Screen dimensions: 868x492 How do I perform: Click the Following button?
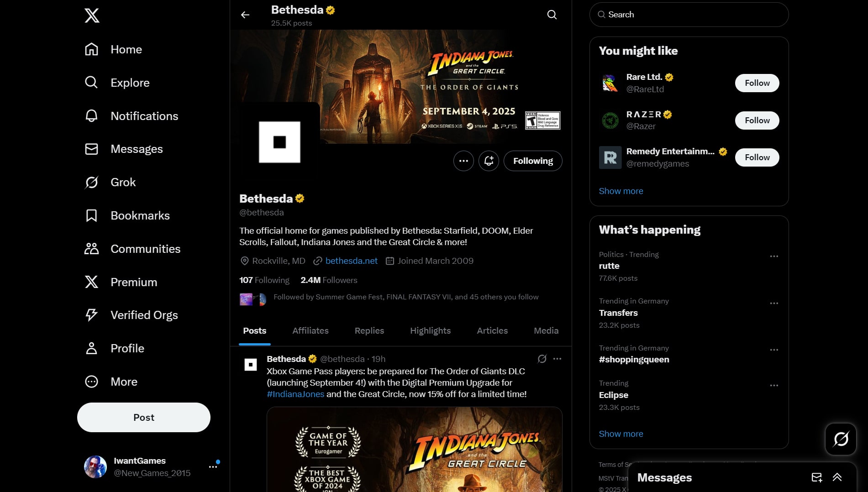(533, 161)
